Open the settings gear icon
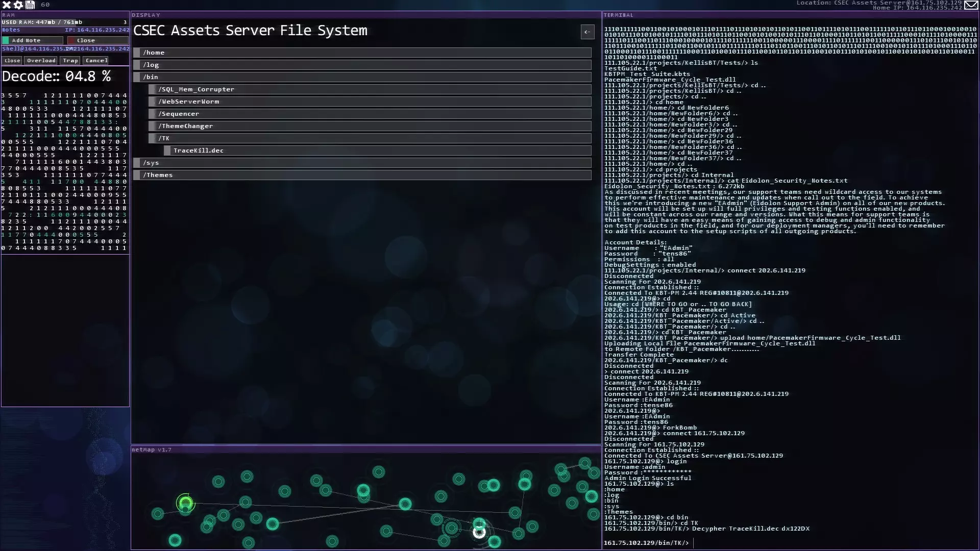The width and height of the screenshot is (980, 551). 18,5
